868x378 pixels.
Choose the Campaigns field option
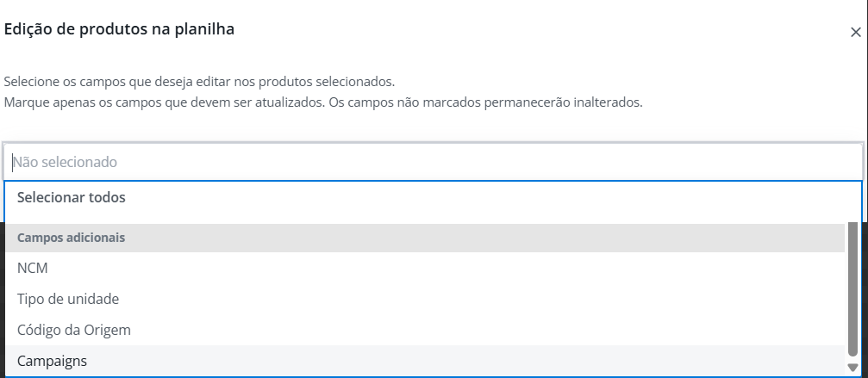pos(52,361)
